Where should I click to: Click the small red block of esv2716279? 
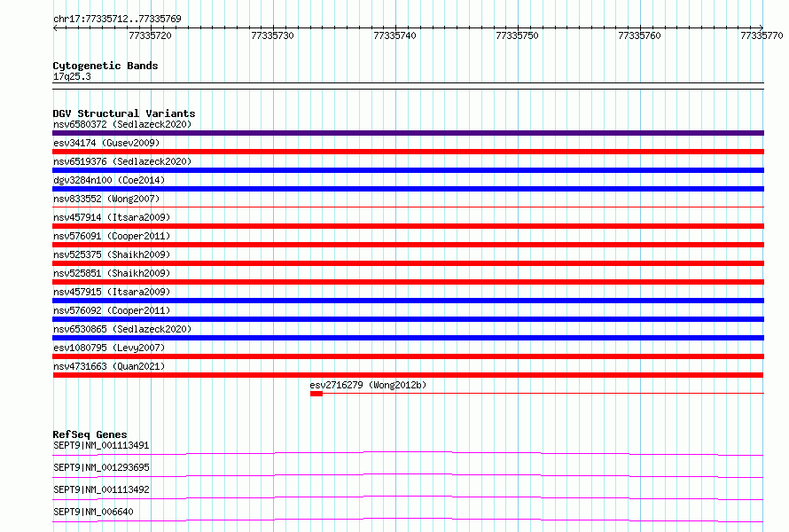tap(316, 394)
